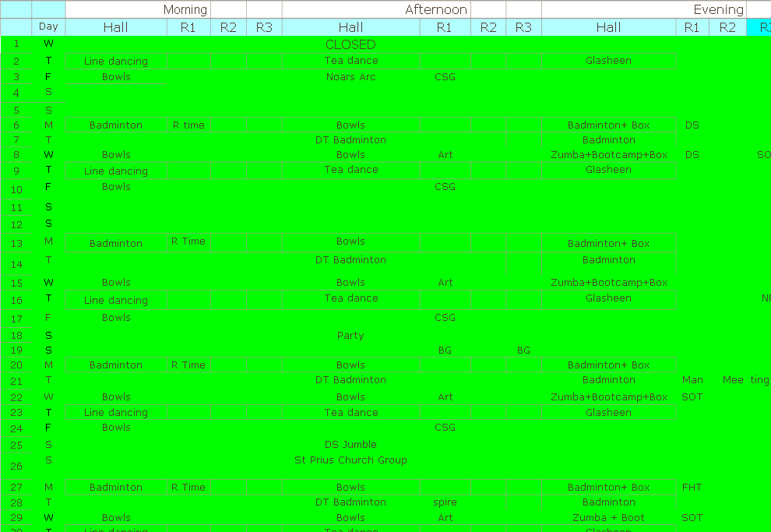
Task: Click 'Badminton+ Box' in row 20
Action: coord(609,365)
